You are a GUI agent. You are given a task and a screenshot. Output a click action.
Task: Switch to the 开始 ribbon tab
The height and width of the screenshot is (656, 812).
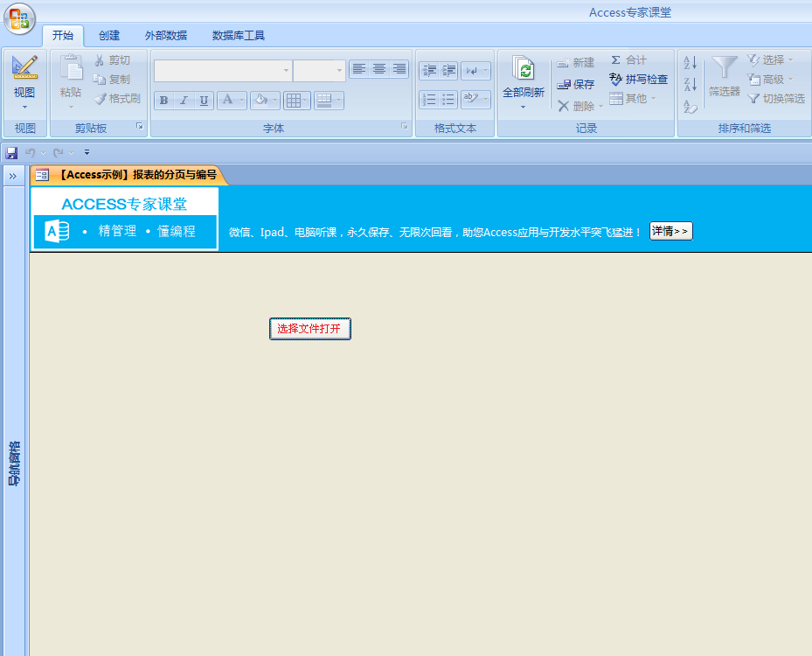63,35
